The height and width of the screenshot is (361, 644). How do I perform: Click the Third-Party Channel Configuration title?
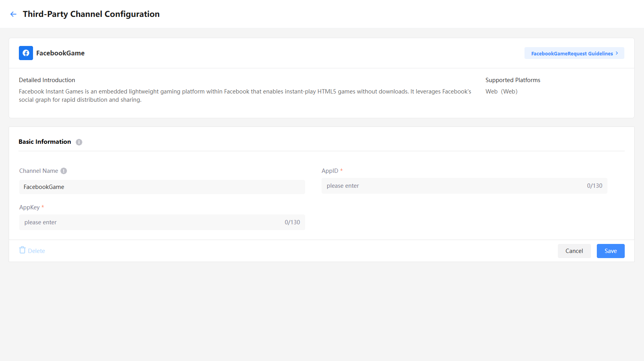91,14
